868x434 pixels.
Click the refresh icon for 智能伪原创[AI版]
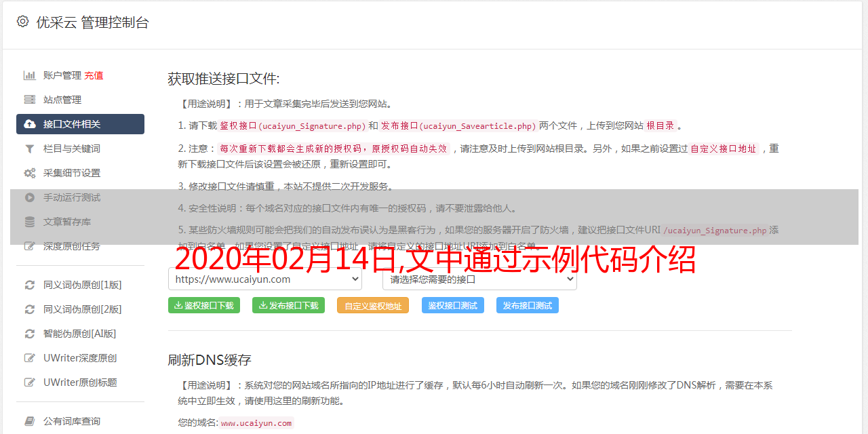pyautogui.click(x=30, y=334)
